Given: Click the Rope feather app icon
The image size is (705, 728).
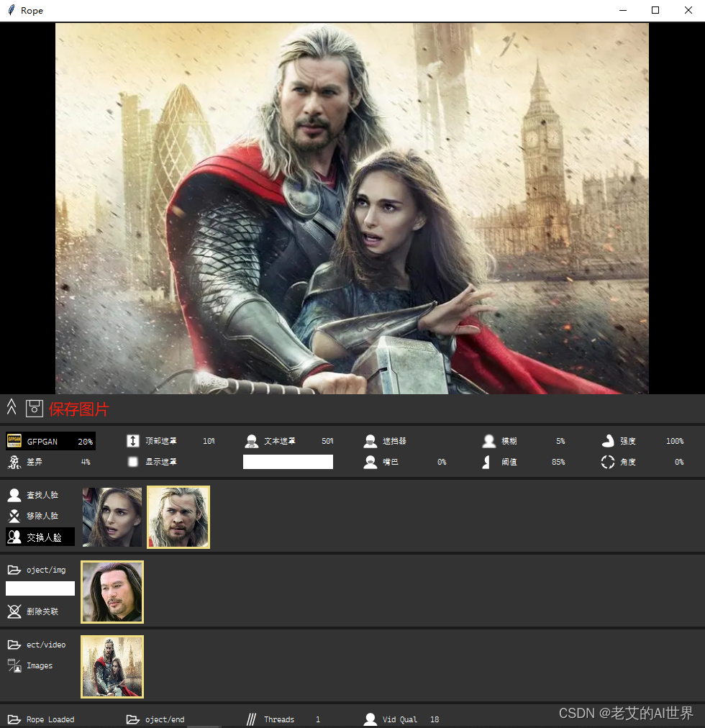Looking at the screenshot, I should (x=11, y=10).
